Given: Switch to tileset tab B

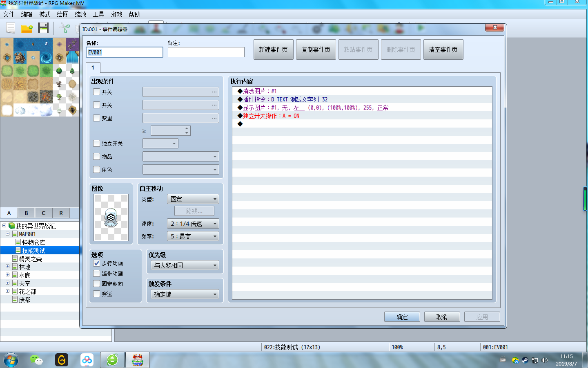Looking at the screenshot, I should click(26, 213).
